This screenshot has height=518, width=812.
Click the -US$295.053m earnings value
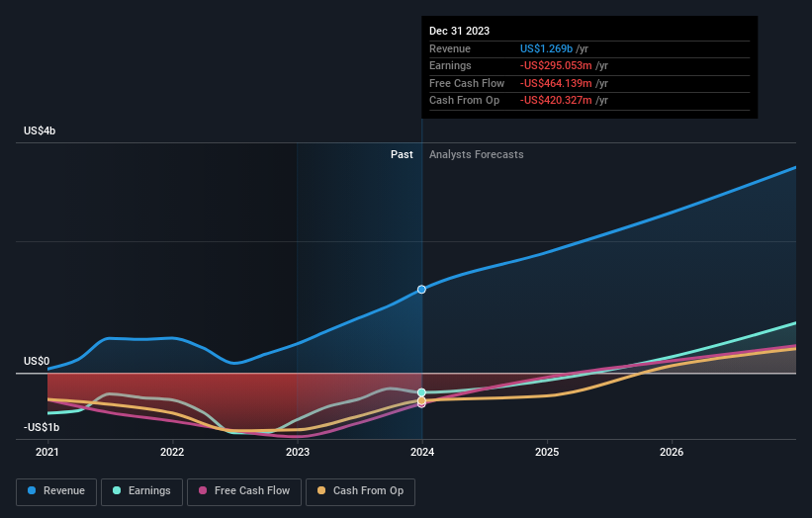[556, 65]
